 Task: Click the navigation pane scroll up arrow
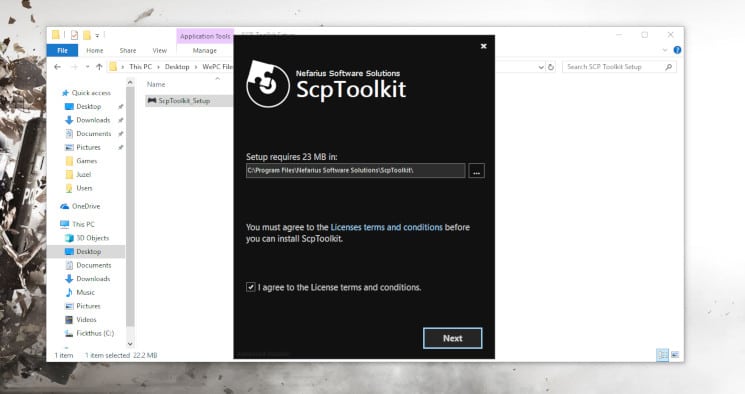point(130,83)
